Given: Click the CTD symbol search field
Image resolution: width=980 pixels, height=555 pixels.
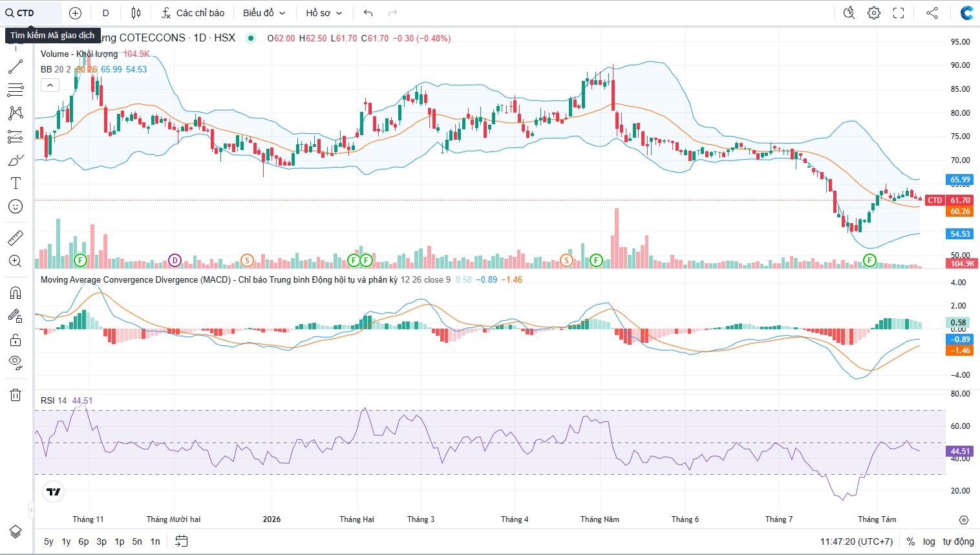Looking at the screenshot, I should click(x=32, y=13).
